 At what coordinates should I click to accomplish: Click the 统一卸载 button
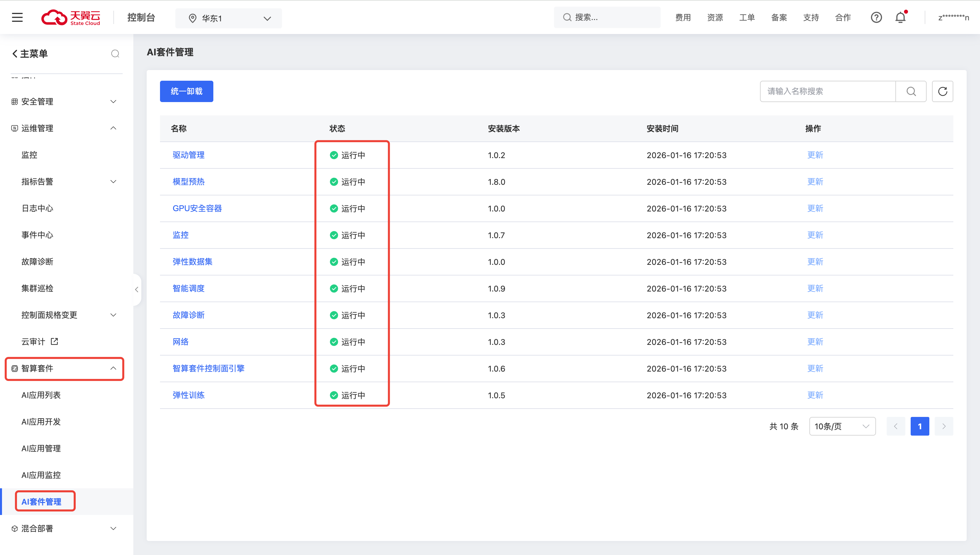187,91
